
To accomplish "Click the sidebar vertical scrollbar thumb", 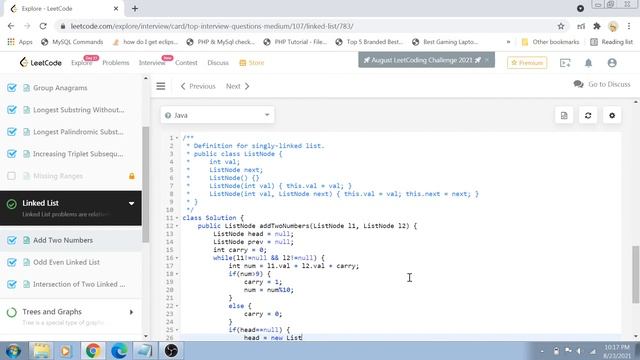I will tap(146, 184).
